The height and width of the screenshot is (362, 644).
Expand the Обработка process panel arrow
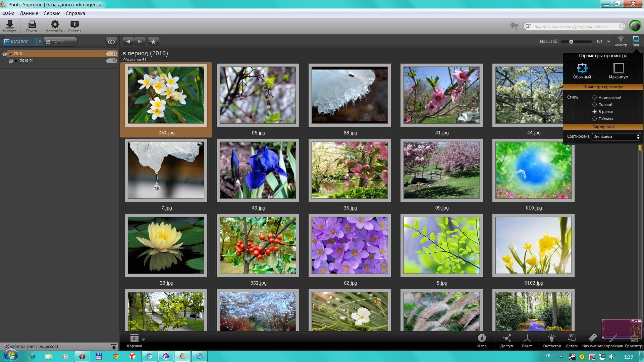click(114, 346)
